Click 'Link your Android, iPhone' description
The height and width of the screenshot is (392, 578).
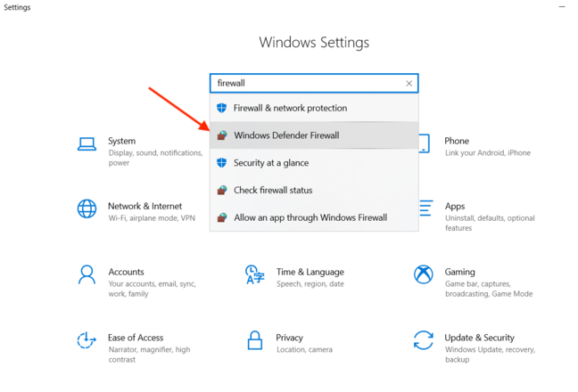488,152
